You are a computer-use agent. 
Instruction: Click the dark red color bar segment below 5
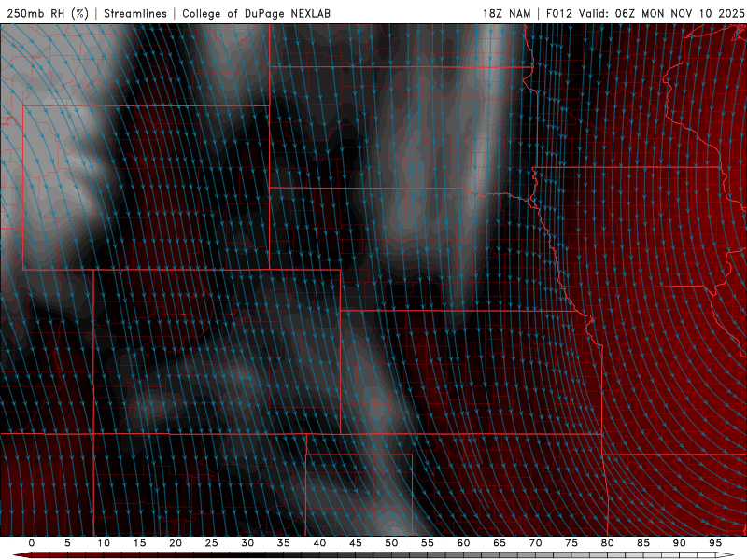pyautogui.click(x=67, y=555)
